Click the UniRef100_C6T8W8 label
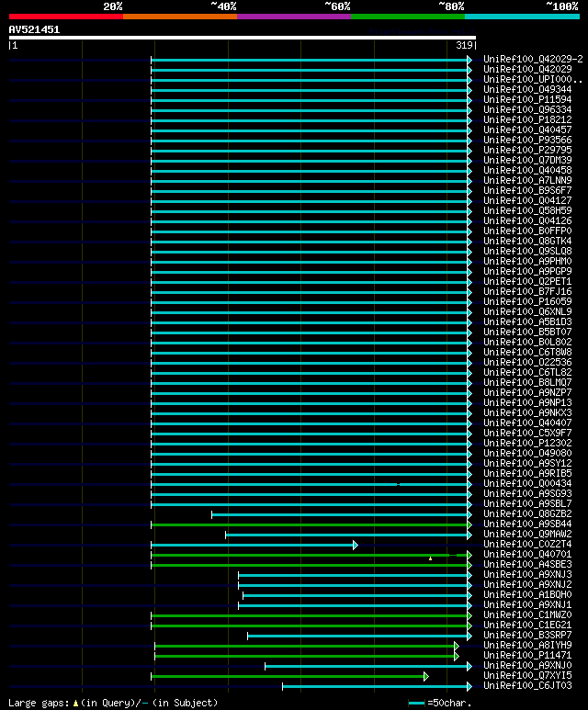The width and height of the screenshot is (588, 710). [527, 353]
